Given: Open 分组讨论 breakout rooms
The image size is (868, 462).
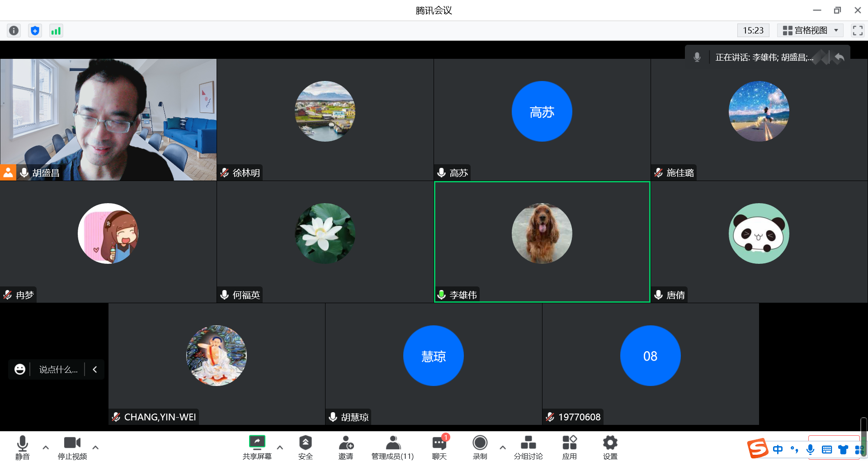Looking at the screenshot, I should point(528,448).
